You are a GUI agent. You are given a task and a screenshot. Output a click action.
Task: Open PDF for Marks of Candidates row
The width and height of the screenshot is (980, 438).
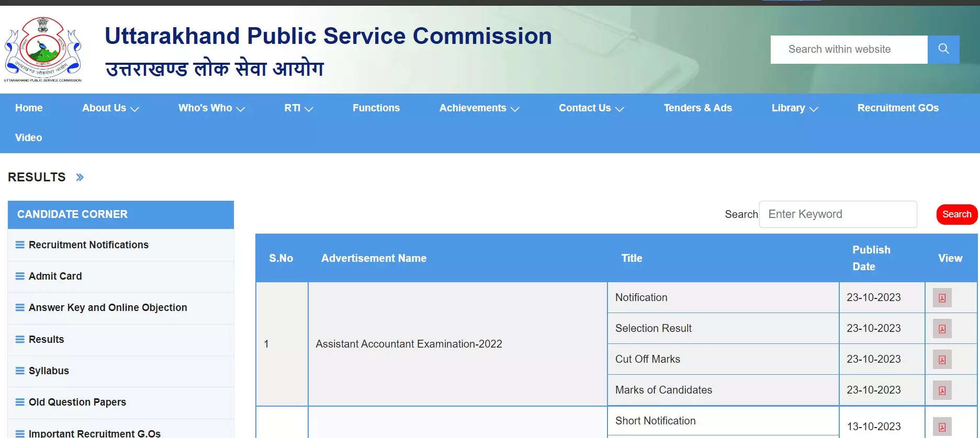[x=942, y=390]
